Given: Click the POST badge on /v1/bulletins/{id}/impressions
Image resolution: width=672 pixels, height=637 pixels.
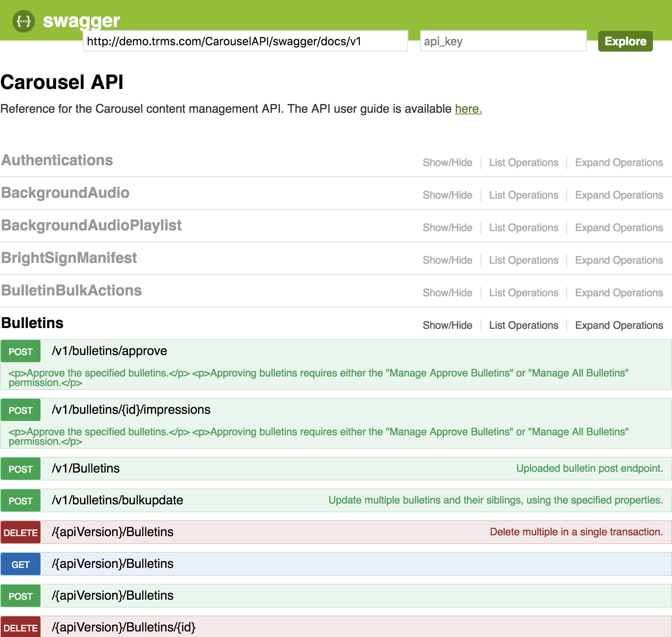Looking at the screenshot, I should (x=20, y=410).
